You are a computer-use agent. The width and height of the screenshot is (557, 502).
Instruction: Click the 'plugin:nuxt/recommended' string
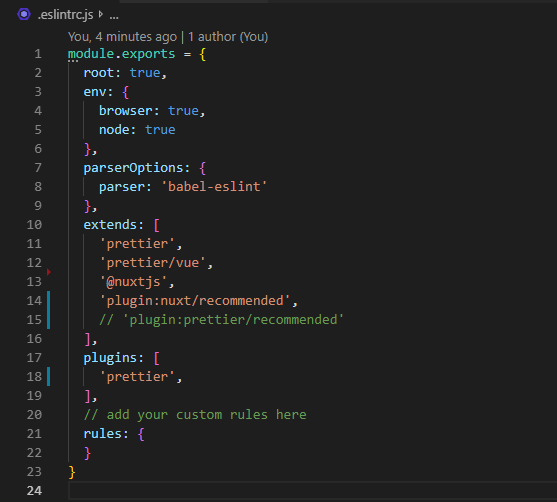coord(195,301)
